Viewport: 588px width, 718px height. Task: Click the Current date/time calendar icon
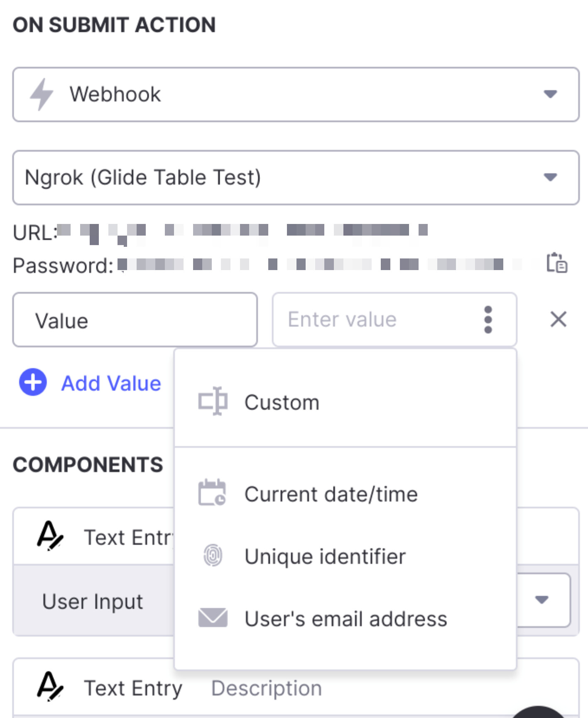[x=212, y=493]
